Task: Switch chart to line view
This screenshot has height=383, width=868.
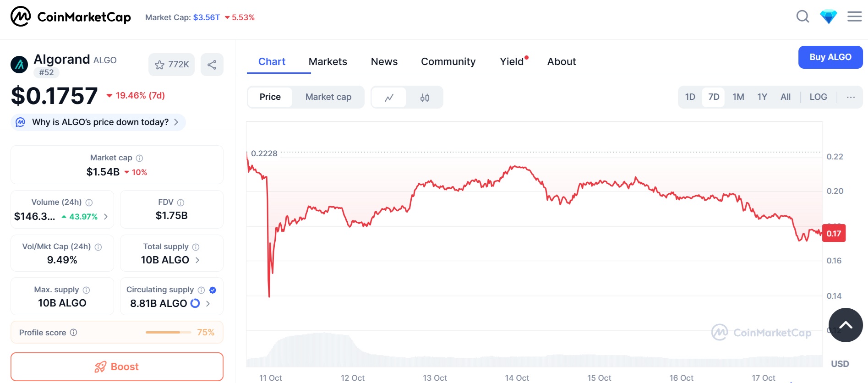Action: [x=389, y=97]
